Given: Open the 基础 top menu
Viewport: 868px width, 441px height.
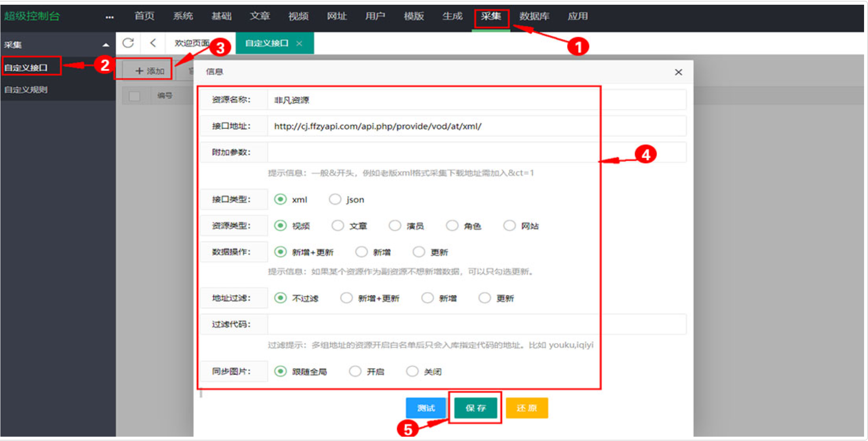Looking at the screenshot, I should click(221, 16).
